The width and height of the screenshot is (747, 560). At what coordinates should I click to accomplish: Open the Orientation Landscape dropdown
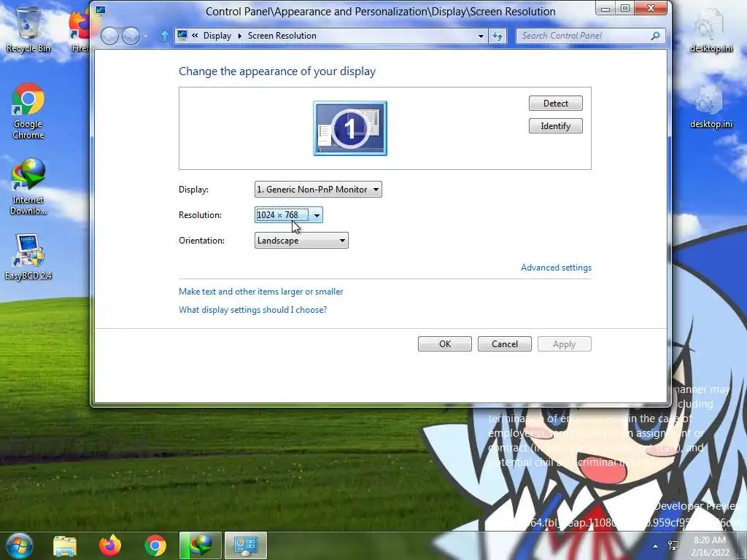[x=301, y=241]
